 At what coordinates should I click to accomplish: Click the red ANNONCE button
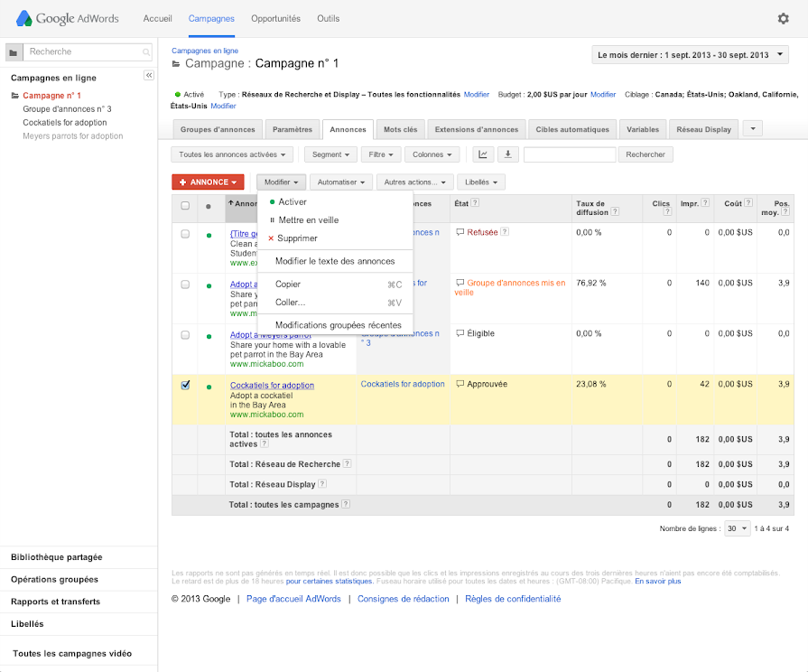click(209, 182)
